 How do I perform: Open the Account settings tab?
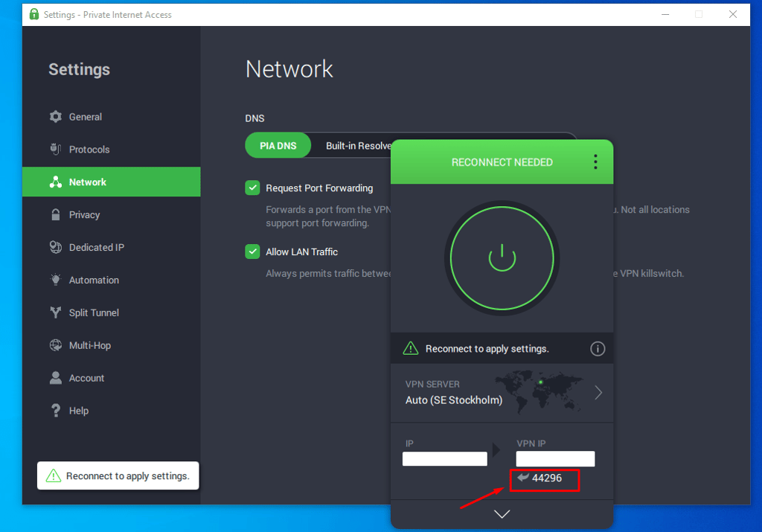(112, 378)
